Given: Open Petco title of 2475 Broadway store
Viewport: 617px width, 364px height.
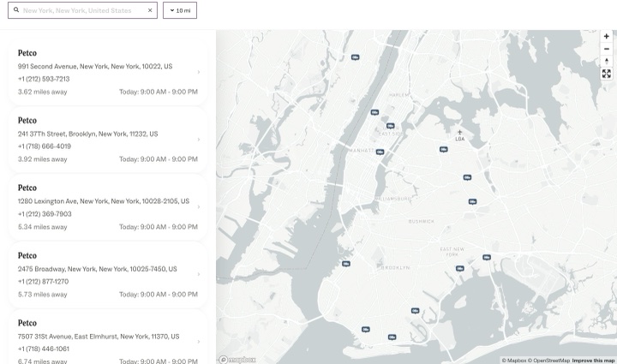Looking at the screenshot, I should [x=27, y=255].
